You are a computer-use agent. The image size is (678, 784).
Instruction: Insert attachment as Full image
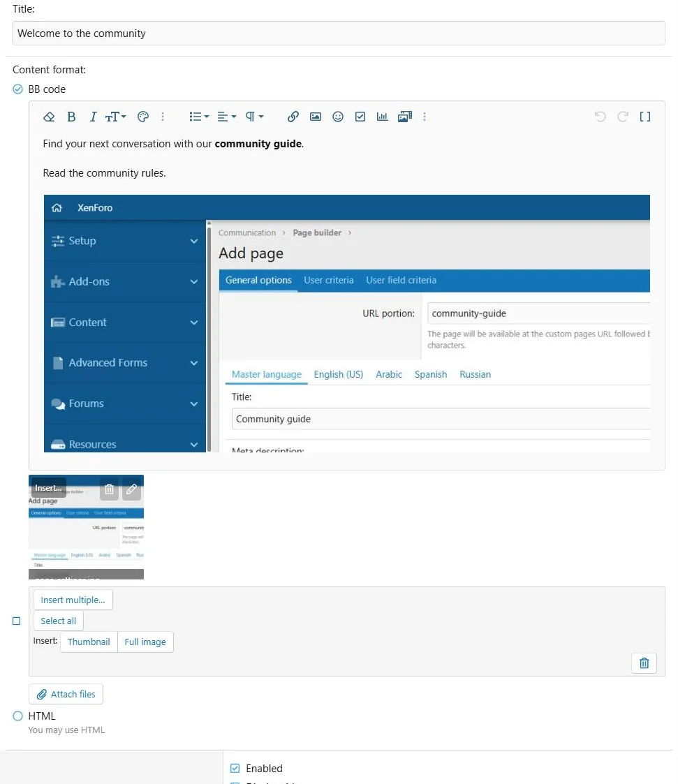tap(145, 642)
